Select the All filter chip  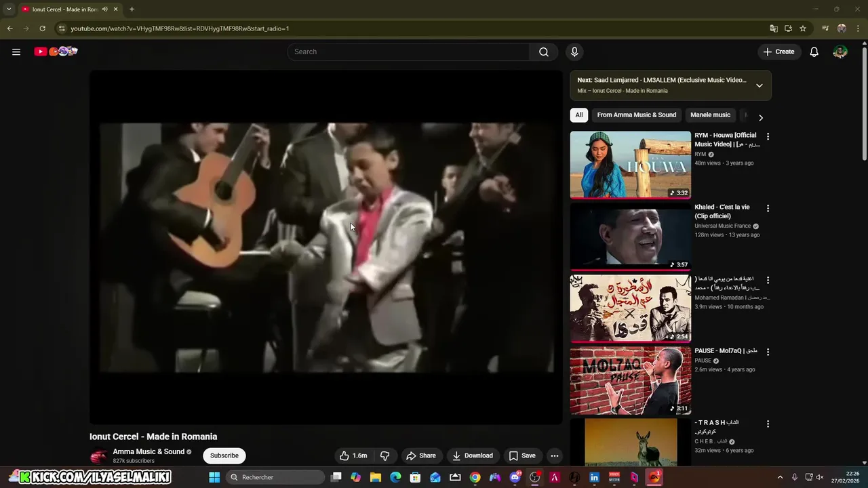click(579, 115)
